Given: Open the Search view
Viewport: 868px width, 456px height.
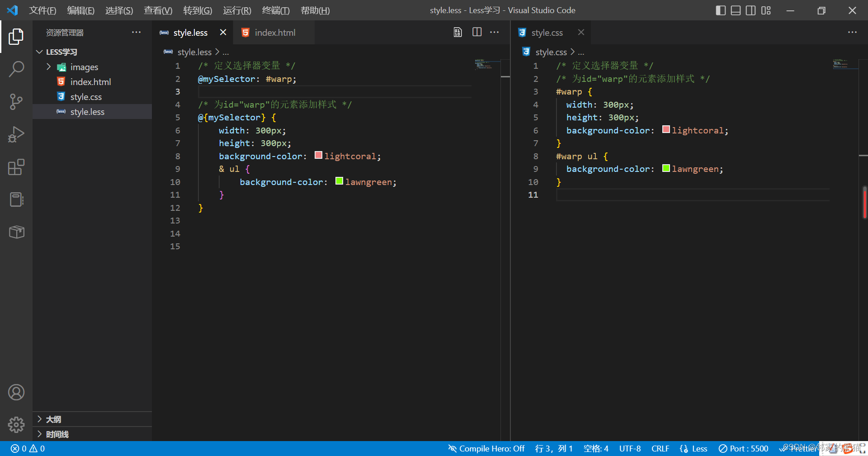Looking at the screenshot, I should [16, 69].
